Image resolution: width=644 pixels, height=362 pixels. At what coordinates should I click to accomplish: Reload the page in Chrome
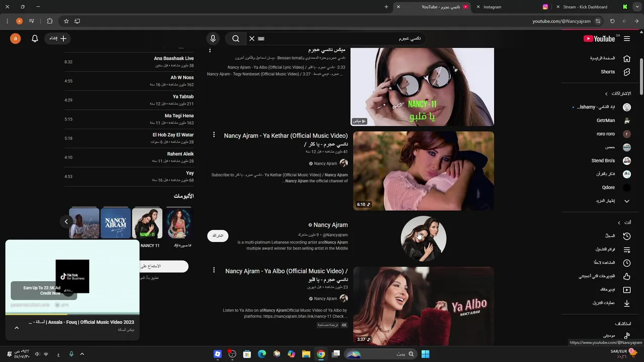pyautogui.click(x=612, y=21)
